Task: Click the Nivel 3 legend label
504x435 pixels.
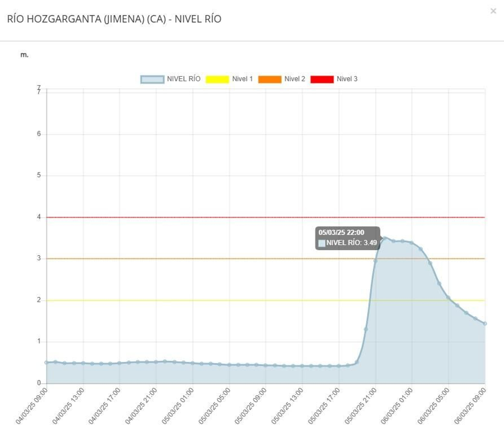Action: [347, 79]
